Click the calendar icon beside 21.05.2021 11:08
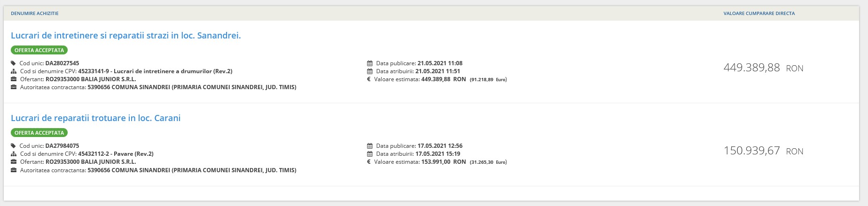The image size is (868, 206). (x=370, y=63)
